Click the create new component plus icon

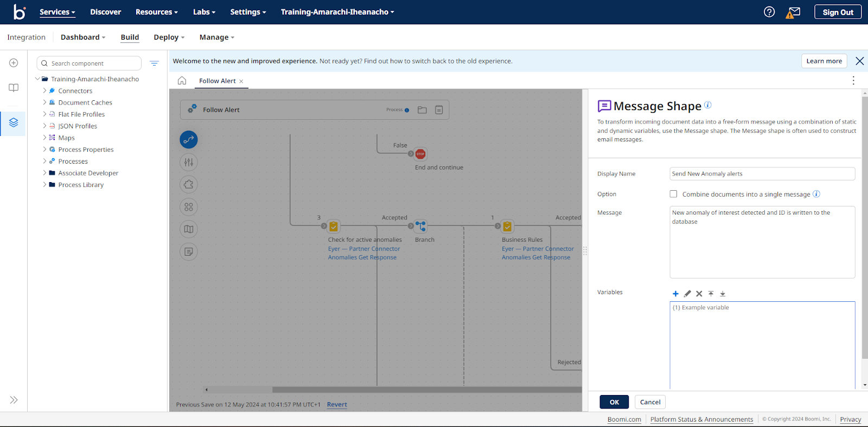(x=14, y=63)
